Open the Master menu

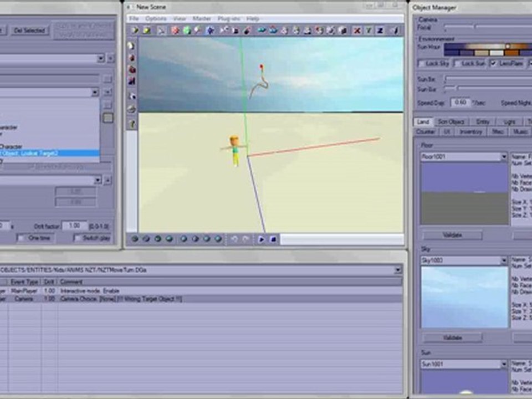[x=202, y=19]
